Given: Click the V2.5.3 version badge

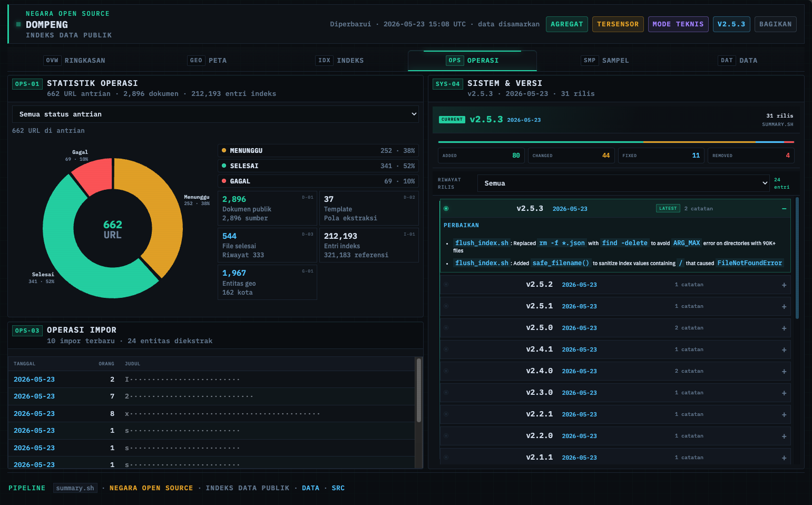Looking at the screenshot, I should pyautogui.click(x=731, y=24).
